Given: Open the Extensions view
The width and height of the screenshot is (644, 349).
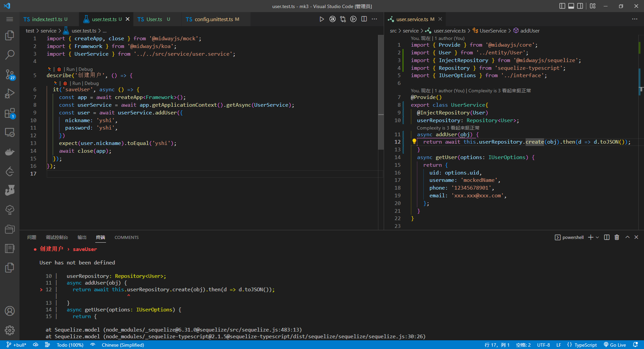Looking at the screenshot, I should (x=10, y=113).
